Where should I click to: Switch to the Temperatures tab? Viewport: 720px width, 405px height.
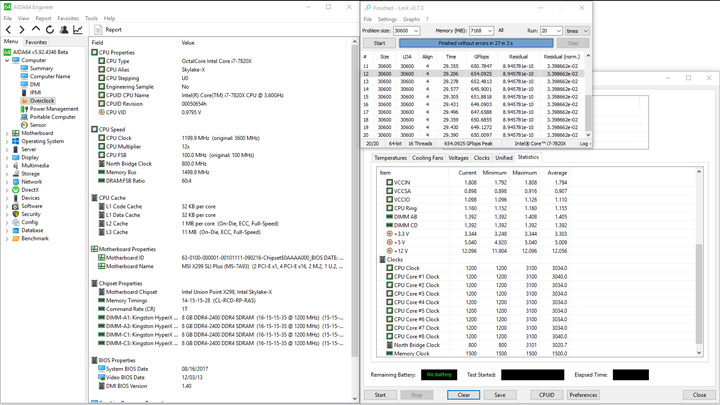[390, 158]
